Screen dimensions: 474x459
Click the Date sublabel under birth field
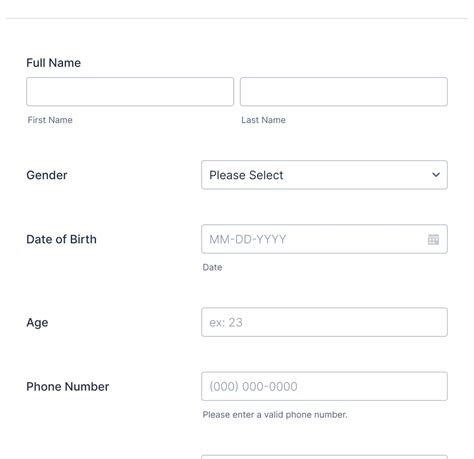[x=212, y=267]
